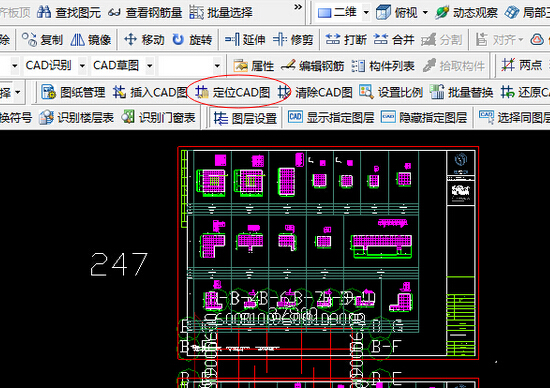The height and width of the screenshot is (388, 550).
Task: Click 识别楼层表 tool
Action: (76, 117)
